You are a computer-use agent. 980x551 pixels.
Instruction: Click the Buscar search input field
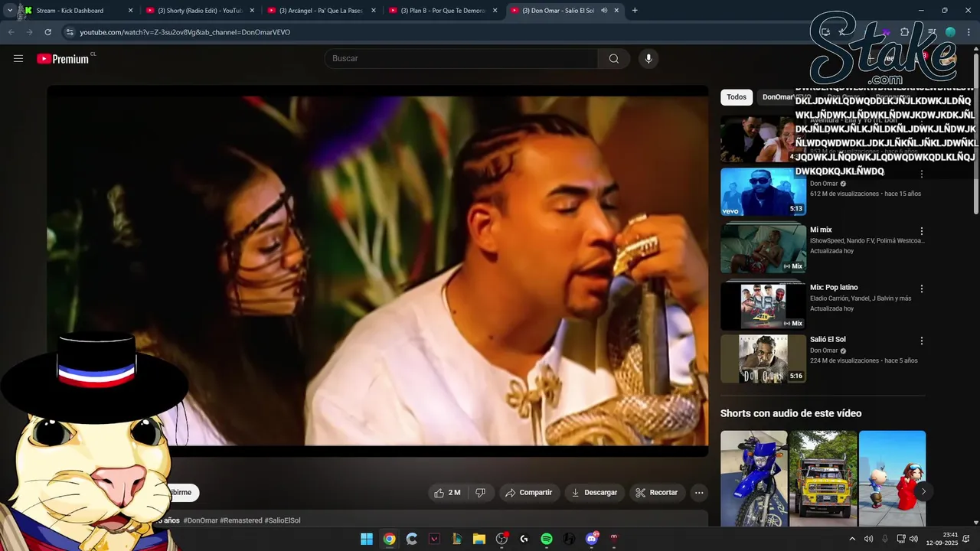coord(461,59)
